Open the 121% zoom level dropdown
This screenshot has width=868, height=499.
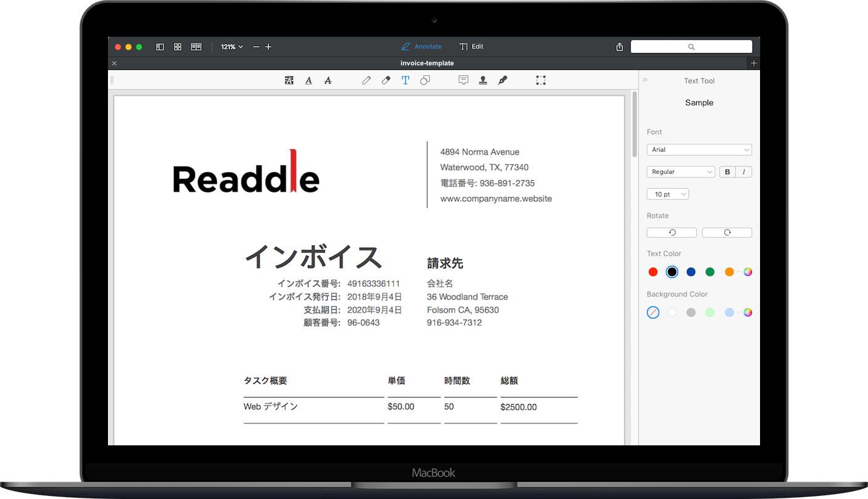pos(232,47)
